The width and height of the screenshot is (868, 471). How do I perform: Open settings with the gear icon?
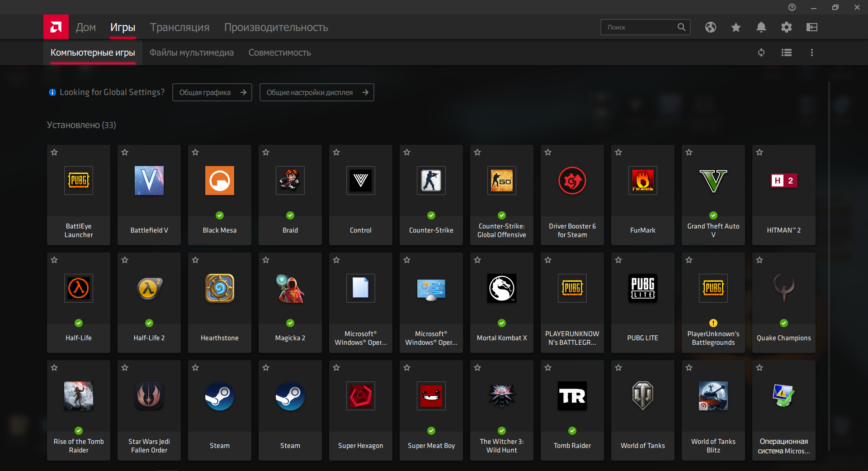787,27
